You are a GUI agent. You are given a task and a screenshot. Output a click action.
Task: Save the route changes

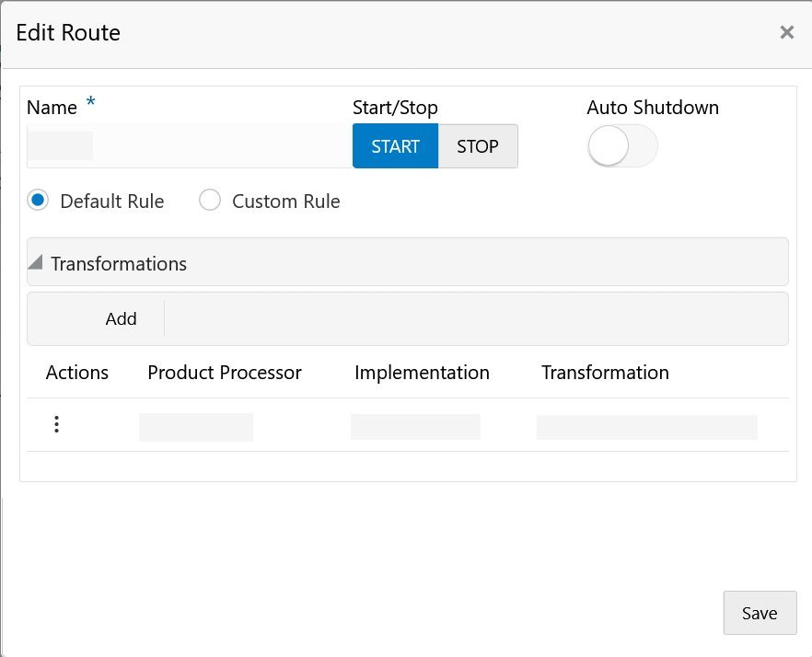coord(760,613)
